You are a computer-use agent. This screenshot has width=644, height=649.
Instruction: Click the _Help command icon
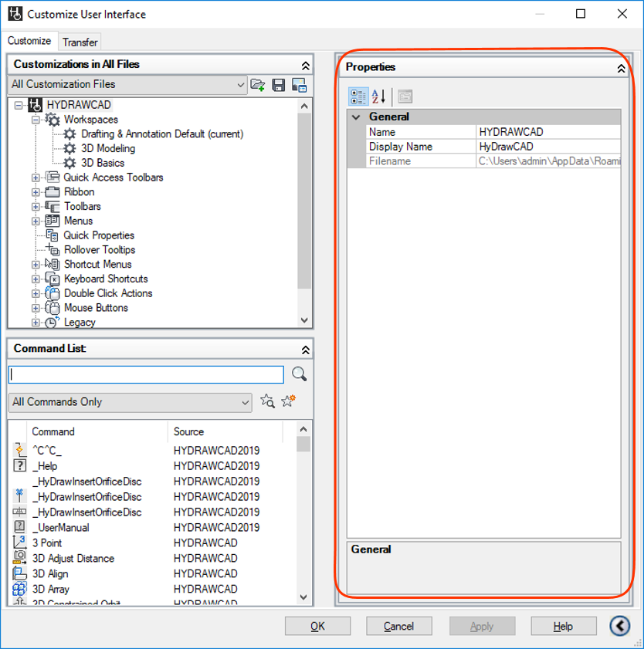(19, 465)
